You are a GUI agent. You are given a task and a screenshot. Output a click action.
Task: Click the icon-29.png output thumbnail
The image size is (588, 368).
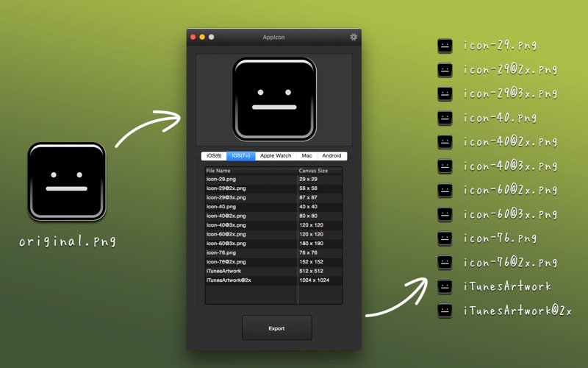pos(445,46)
